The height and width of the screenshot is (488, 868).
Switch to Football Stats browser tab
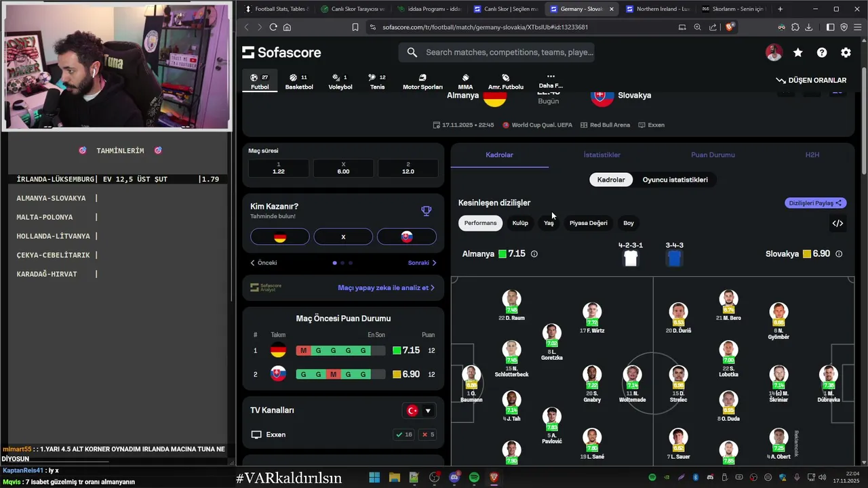click(x=275, y=9)
